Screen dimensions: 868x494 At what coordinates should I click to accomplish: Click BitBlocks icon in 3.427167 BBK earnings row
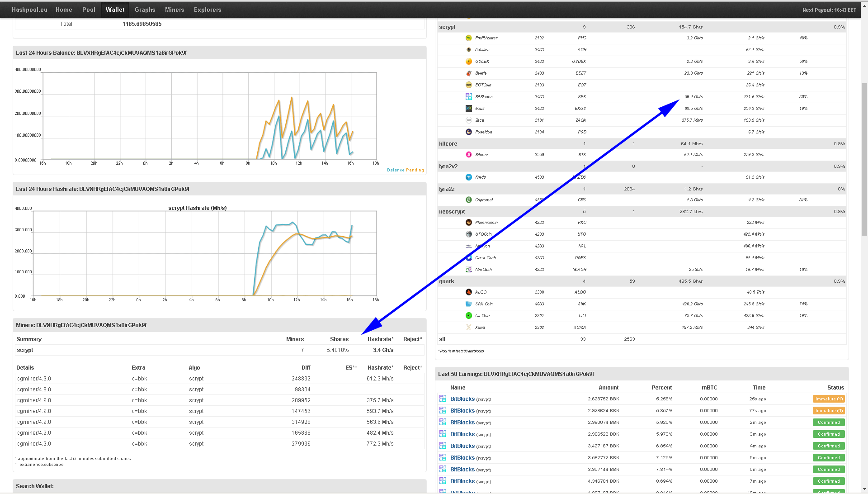443,446
